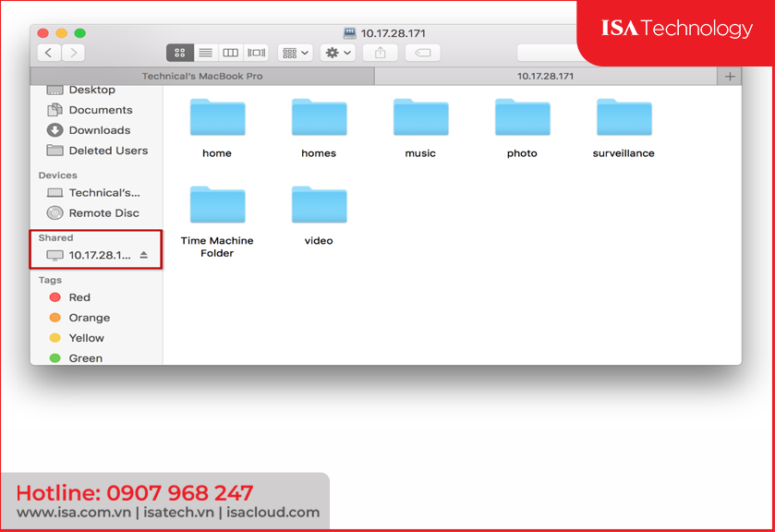Screen dimensions: 775x532
Task: Click the 'surveillance' folder name label
Action: tap(624, 153)
